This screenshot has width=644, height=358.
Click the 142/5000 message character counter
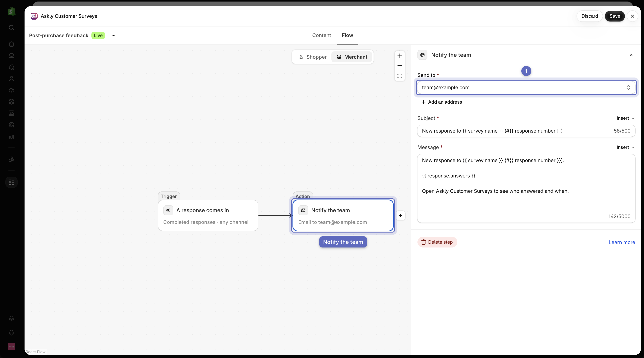619,216
